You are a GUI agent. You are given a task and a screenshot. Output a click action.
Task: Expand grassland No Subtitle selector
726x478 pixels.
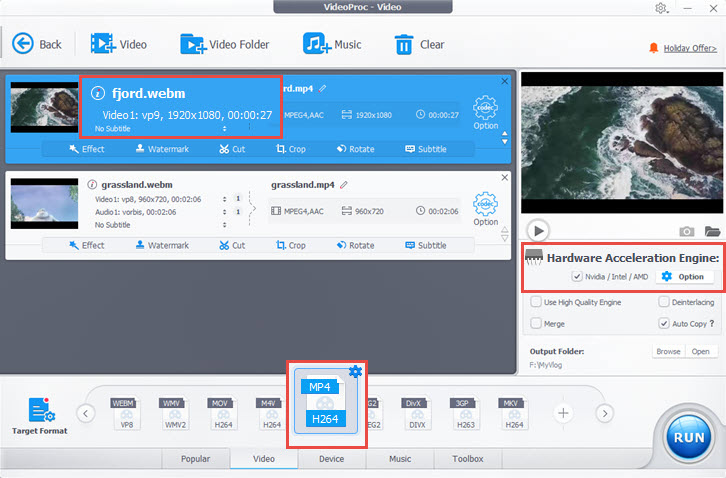(x=225, y=225)
